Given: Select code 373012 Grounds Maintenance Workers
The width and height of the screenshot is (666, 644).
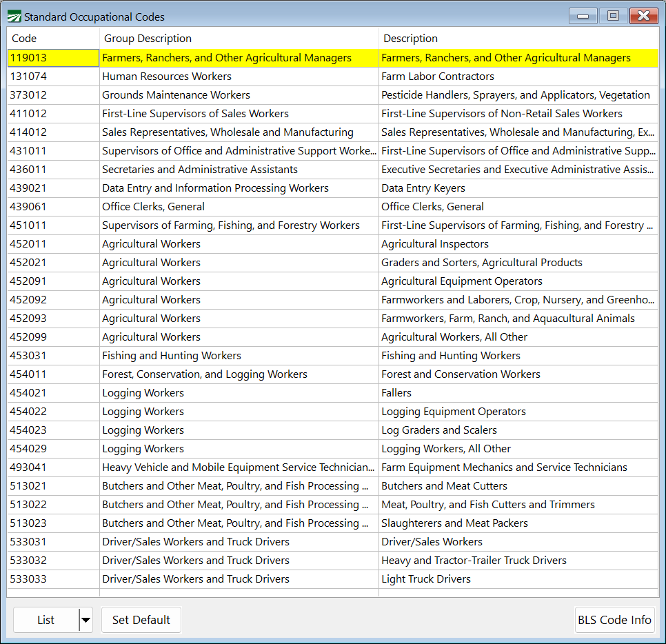Looking at the screenshot, I should 29,95.
